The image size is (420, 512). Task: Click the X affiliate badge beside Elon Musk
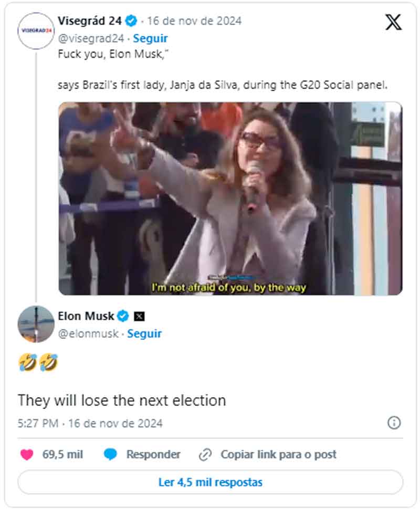pos(139,316)
